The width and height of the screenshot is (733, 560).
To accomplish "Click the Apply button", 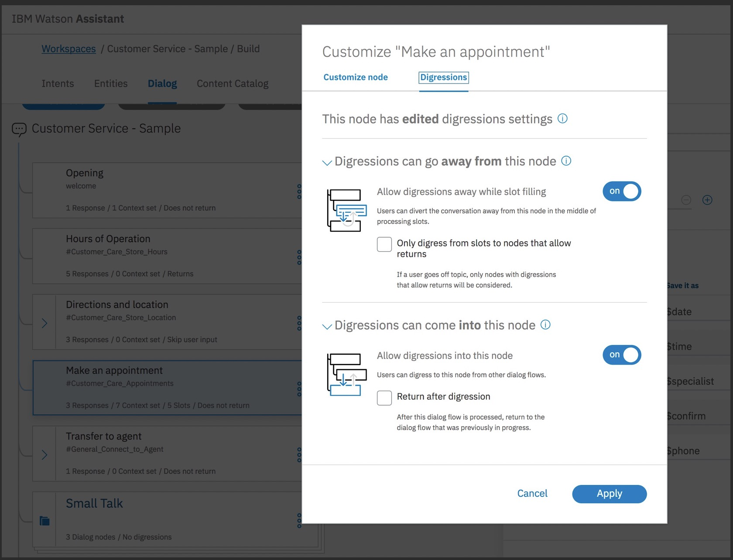I will point(610,494).
